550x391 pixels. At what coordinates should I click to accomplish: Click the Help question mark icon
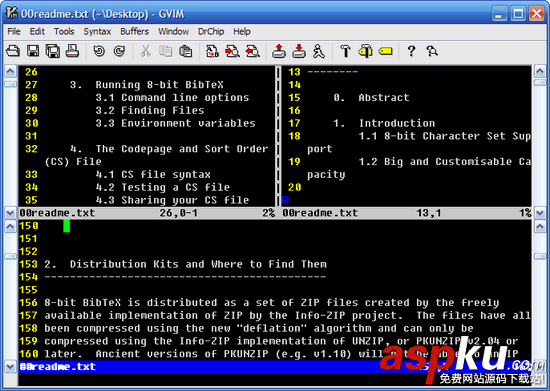point(411,51)
